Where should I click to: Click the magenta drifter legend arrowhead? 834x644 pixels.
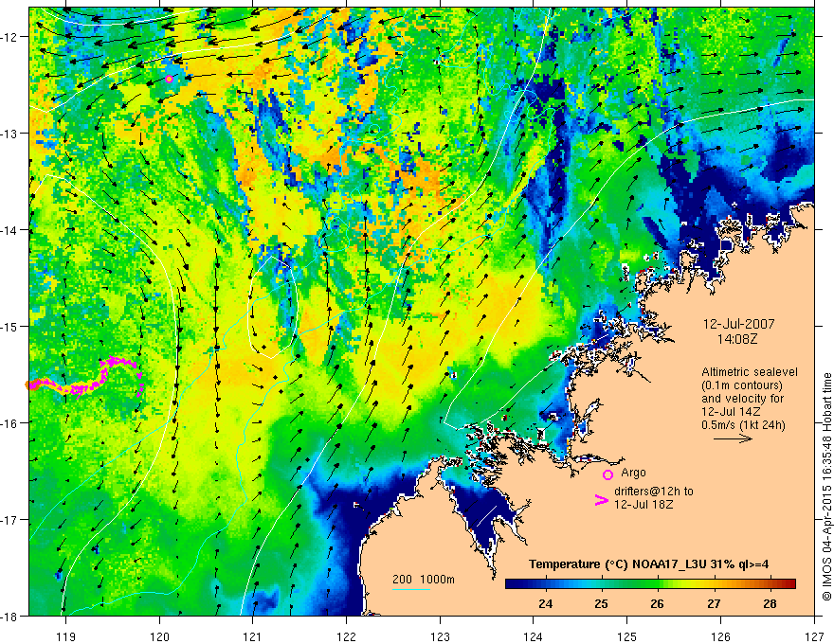tap(602, 500)
